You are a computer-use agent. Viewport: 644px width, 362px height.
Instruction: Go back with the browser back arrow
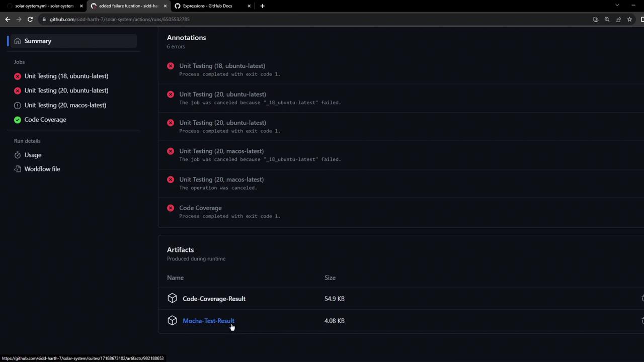pos(8,19)
